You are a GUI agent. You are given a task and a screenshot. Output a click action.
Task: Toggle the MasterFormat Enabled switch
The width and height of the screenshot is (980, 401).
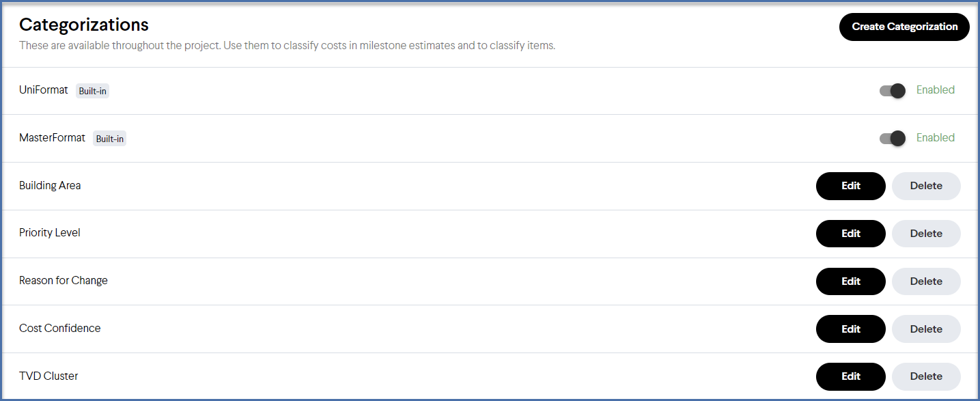[892, 138]
